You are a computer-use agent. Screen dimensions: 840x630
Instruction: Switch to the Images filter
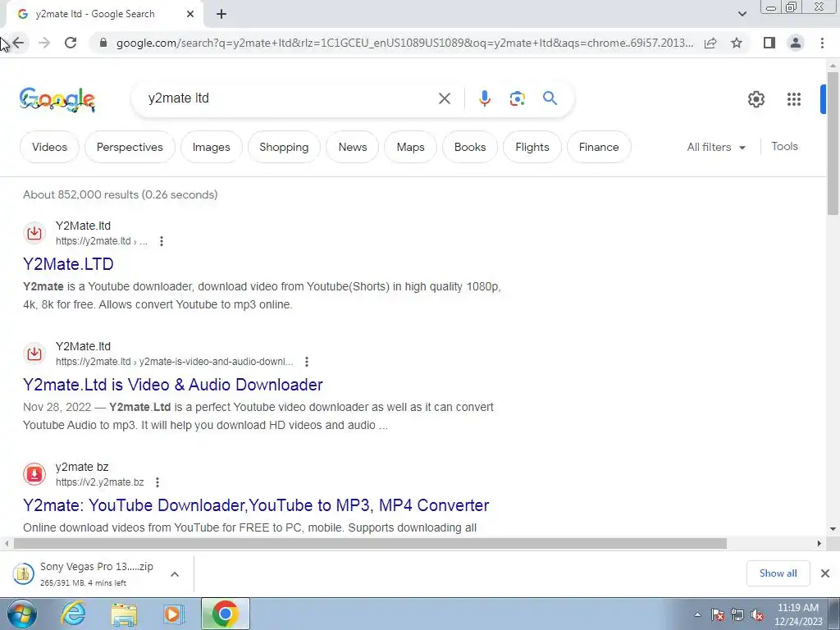(211, 147)
